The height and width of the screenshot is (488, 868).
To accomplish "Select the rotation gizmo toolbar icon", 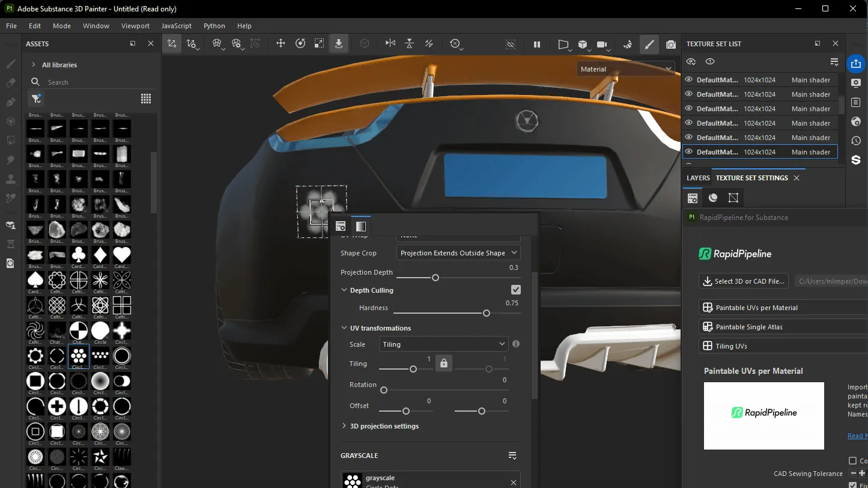I will (x=300, y=43).
